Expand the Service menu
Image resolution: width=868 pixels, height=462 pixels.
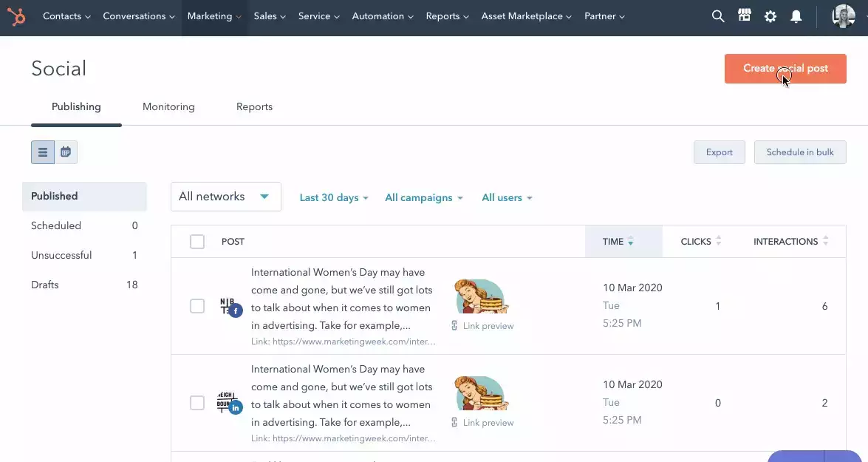point(319,16)
